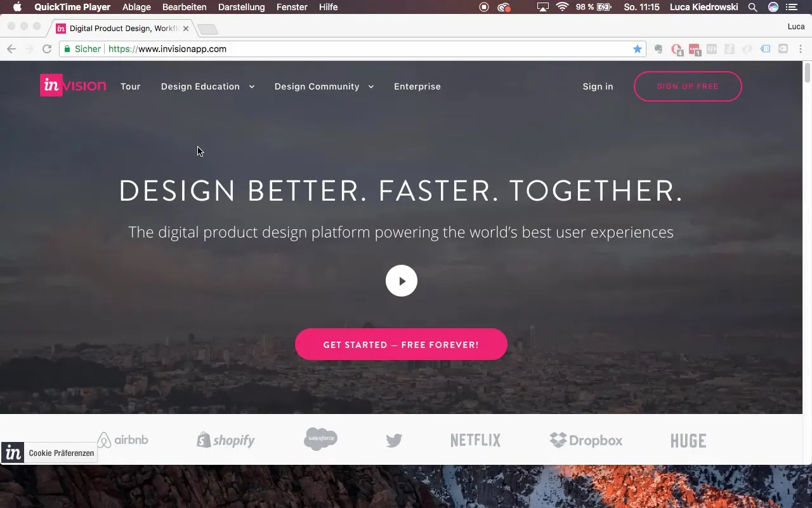Bookmark this page with the star icon

(x=638, y=49)
